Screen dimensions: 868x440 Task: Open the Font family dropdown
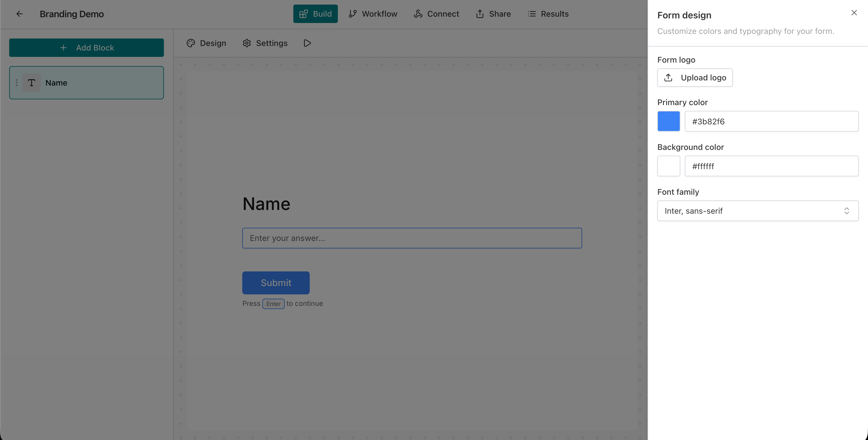pos(758,211)
